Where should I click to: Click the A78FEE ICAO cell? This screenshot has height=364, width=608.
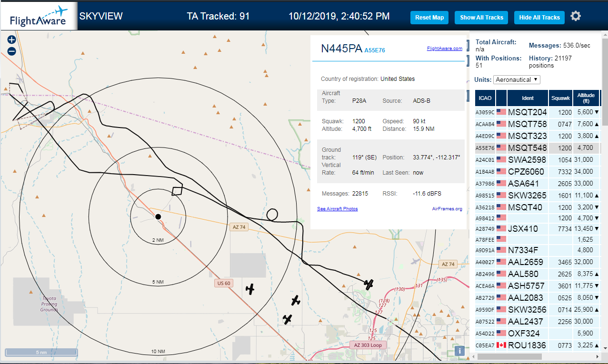click(485, 240)
